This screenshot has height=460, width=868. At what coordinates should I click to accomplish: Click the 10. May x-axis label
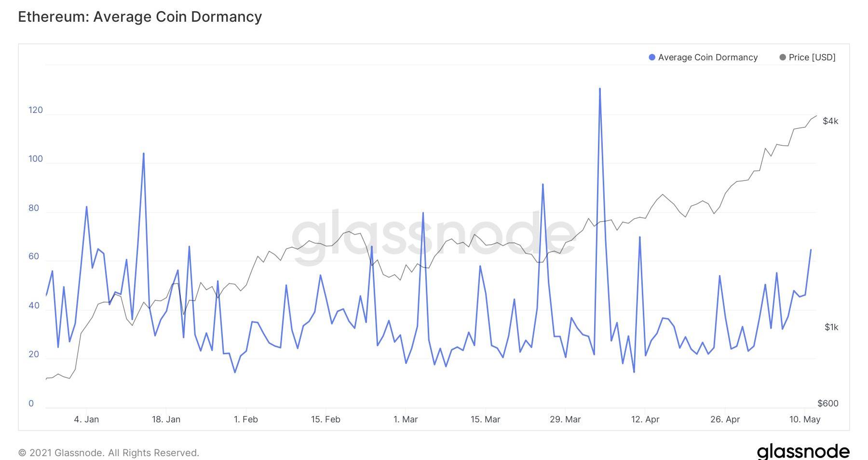(805, 419)
